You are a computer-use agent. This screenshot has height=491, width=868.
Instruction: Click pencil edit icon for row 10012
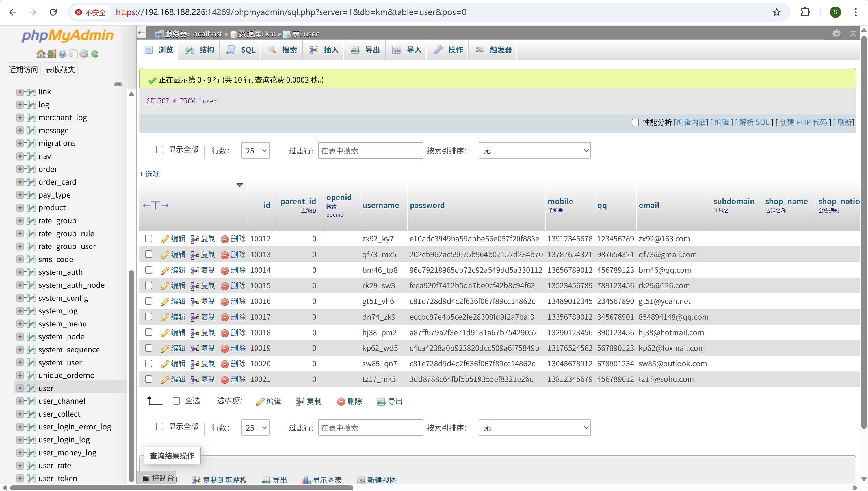pyautogui.click(x=164, y=239)
